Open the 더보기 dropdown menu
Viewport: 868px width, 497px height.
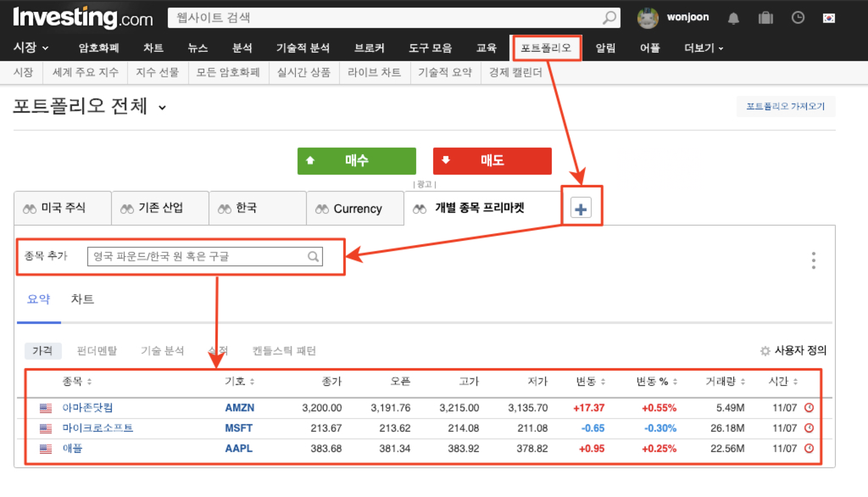[x=703, y=48]
